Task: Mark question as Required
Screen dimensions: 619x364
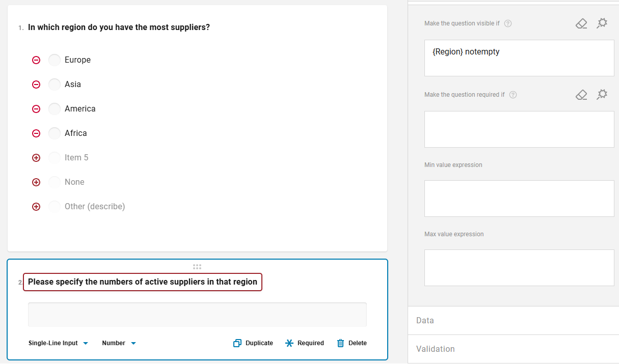Action: click(305, 343)
